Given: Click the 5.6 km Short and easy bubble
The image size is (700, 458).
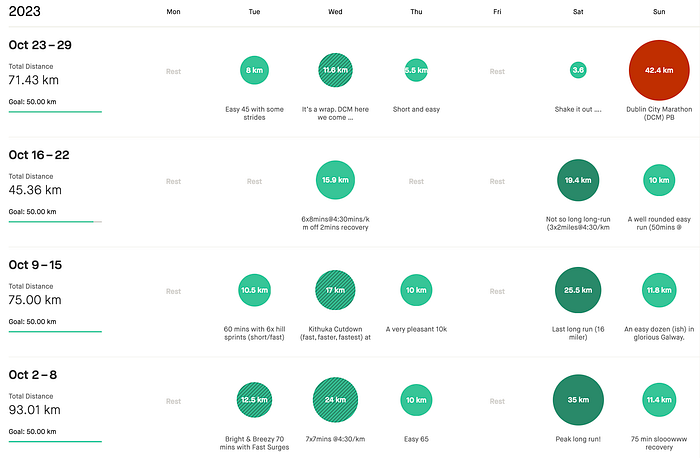Looking at the screenshot, I should tap(416, 70).
